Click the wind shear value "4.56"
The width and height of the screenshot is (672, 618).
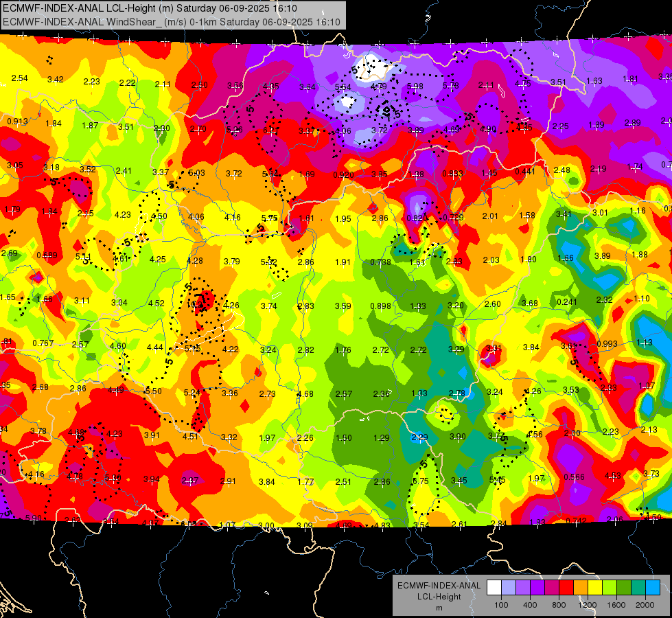tap(535, 435)
